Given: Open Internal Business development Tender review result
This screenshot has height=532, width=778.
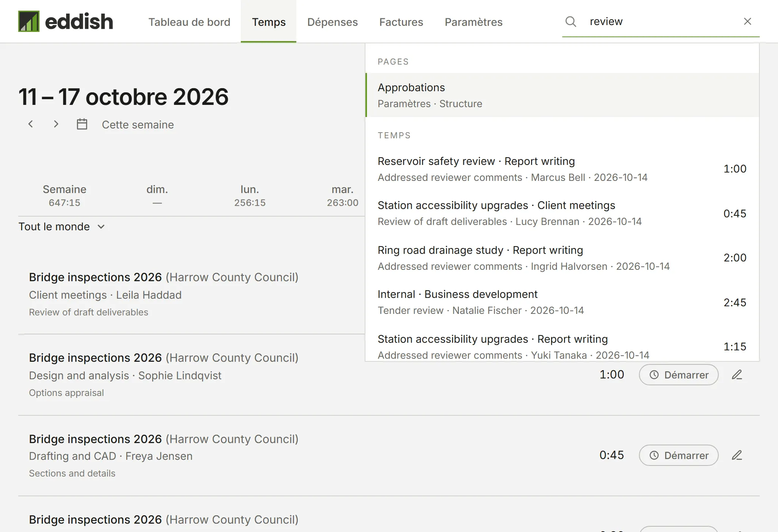Looking at the screenshot, I should point(562,302).
